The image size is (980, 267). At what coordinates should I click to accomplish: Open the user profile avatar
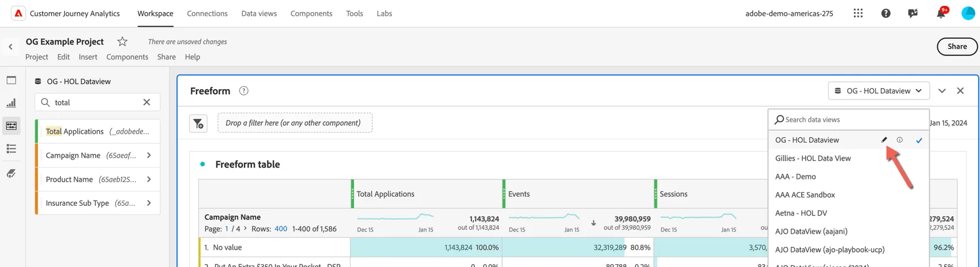coord(968,13)
